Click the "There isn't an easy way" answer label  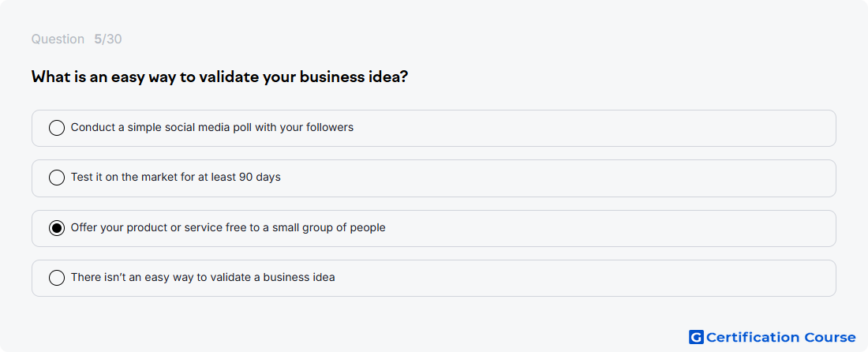pyautogui.click(x=203, y=277)
